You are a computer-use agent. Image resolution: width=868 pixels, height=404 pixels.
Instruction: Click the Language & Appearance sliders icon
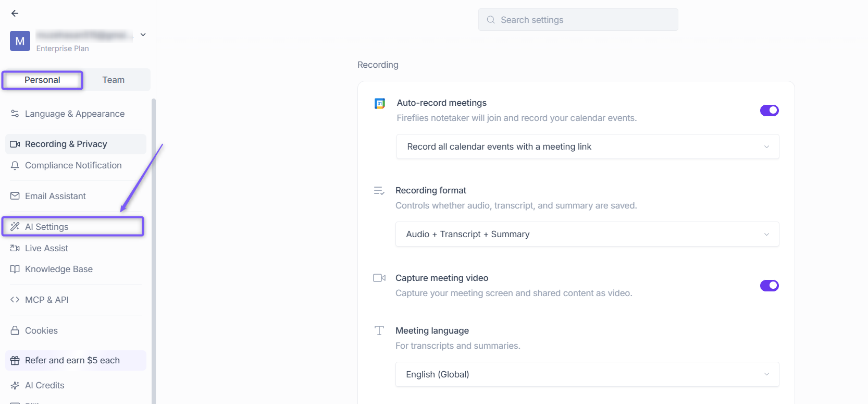click(15, 114)
